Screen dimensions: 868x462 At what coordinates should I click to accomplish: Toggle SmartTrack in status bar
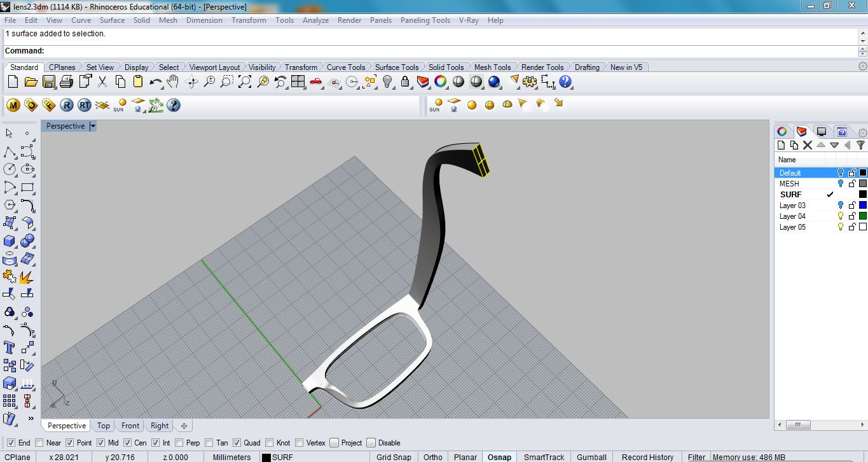coord(544,457)
